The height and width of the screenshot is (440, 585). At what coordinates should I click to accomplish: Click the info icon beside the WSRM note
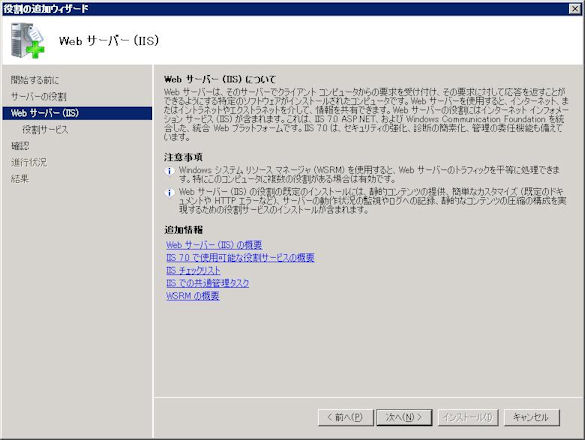[169, 171]
